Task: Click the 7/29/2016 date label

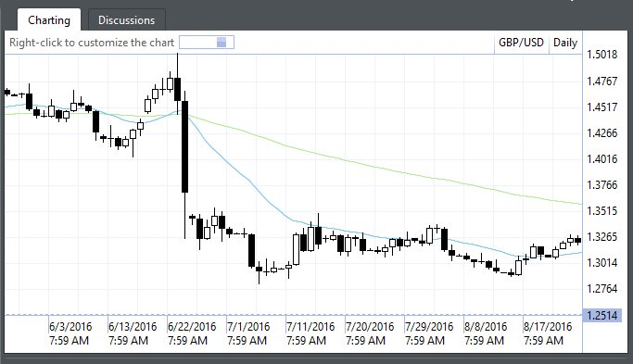Action: click(429, 326)
